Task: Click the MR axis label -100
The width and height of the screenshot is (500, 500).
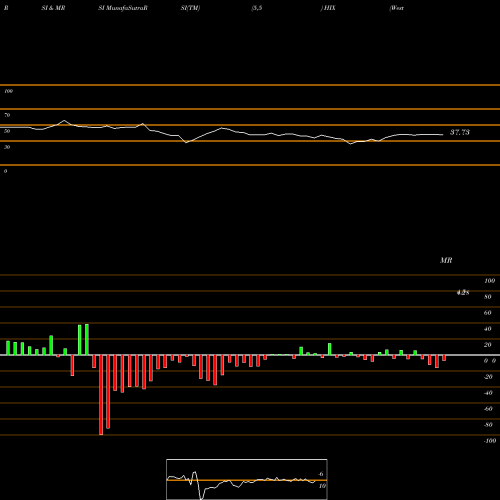Action: [490, 441]
